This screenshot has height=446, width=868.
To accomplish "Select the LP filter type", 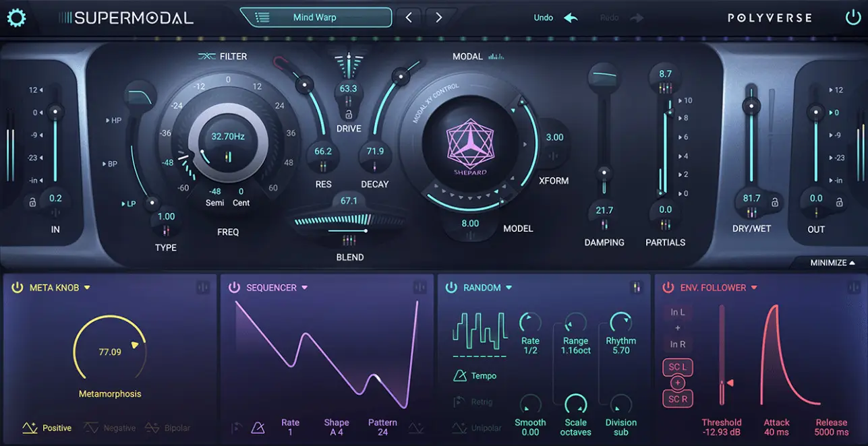I will [x=129, y=203].
